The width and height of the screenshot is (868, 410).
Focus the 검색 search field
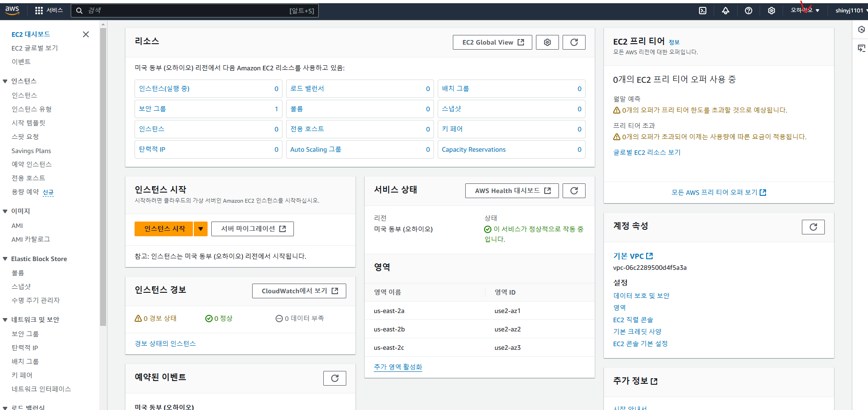point(195,11)
